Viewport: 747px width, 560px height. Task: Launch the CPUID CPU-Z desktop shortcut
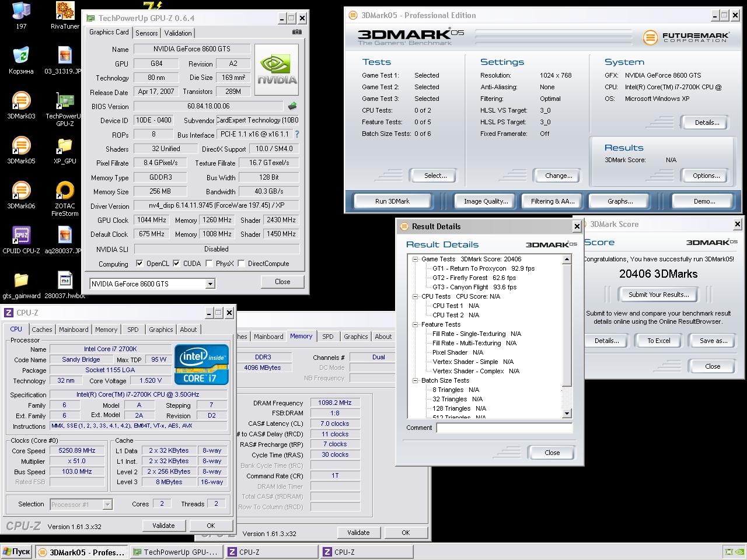21,240
